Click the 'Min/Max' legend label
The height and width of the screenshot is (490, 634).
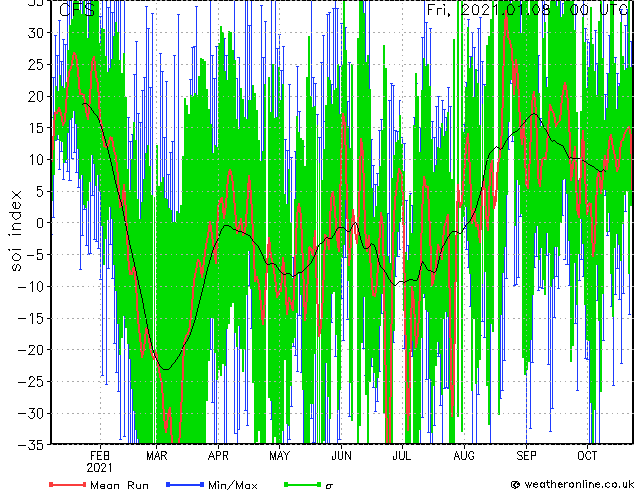coord(233,485)
